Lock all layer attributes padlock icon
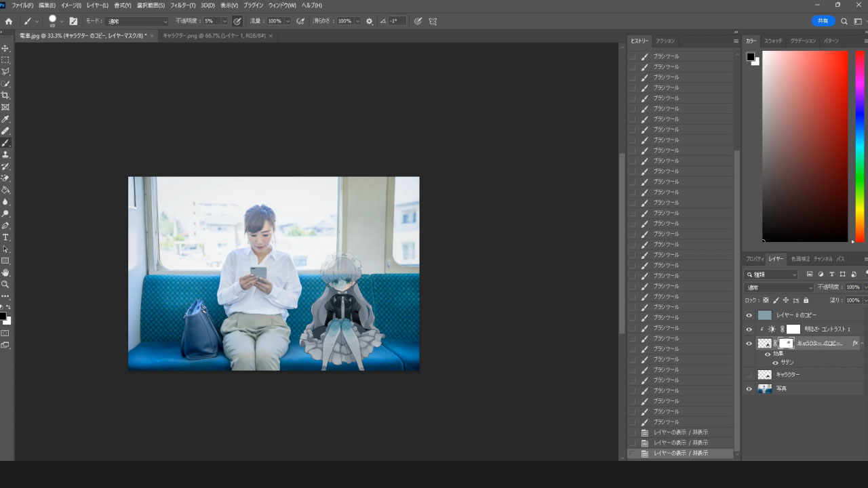The image size is (868, 488). click(x=806, y=300)
